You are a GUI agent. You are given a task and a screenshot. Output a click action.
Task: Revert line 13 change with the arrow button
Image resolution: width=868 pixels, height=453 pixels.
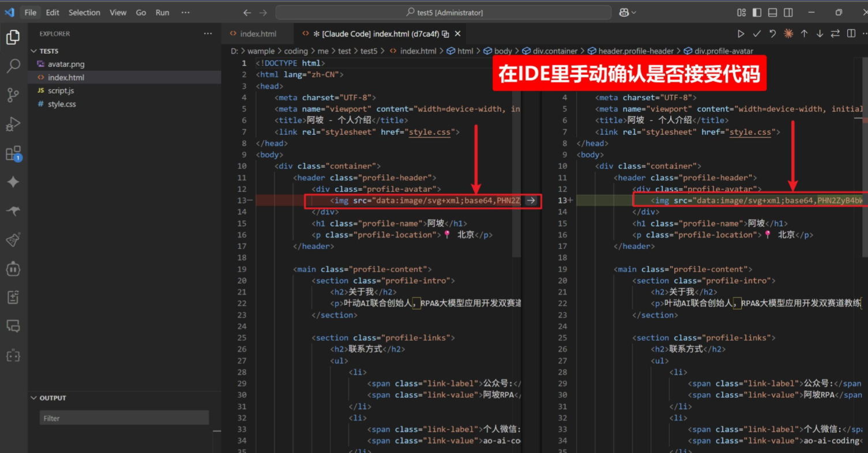(531, 201)
